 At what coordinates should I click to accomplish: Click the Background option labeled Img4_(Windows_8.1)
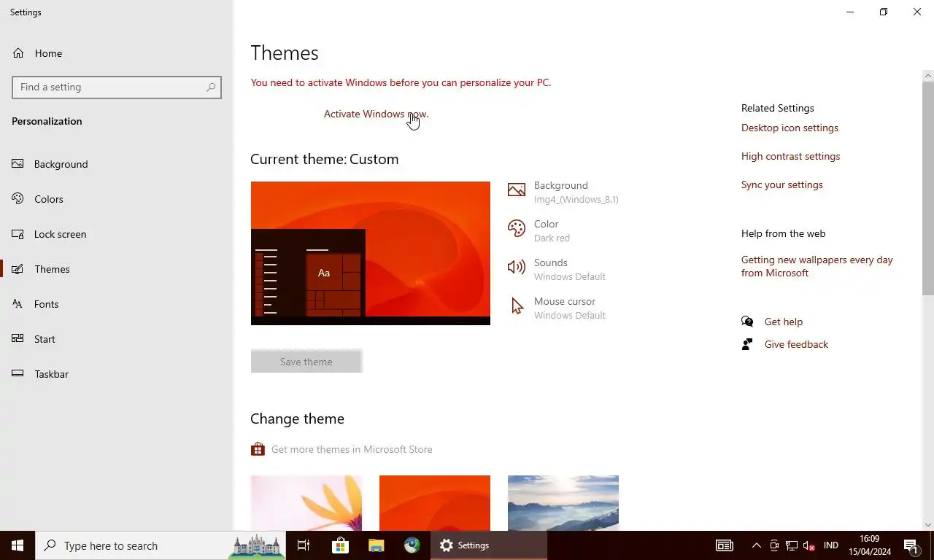point(576,192)
